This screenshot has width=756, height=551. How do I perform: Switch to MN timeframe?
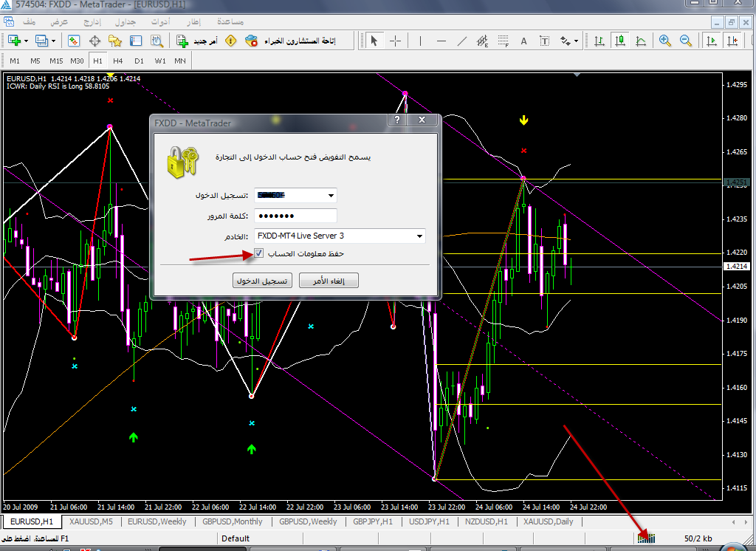(180, 61)
